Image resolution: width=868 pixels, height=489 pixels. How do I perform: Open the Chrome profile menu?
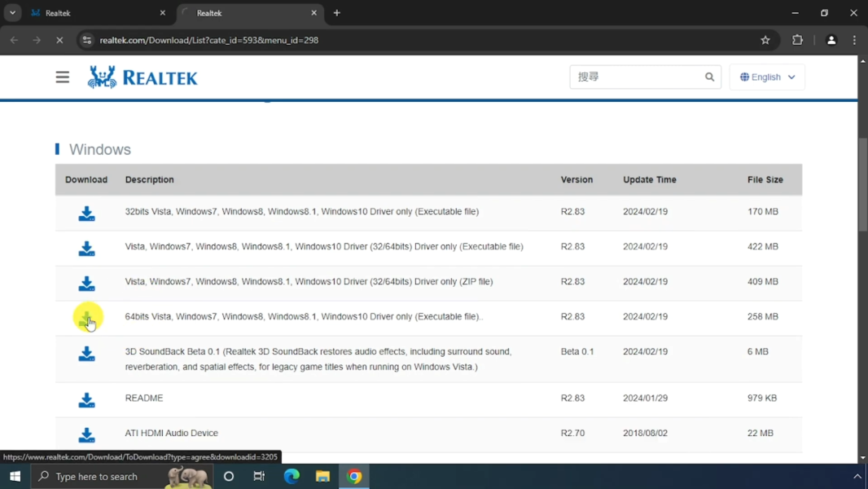click(x=831, y=40)
